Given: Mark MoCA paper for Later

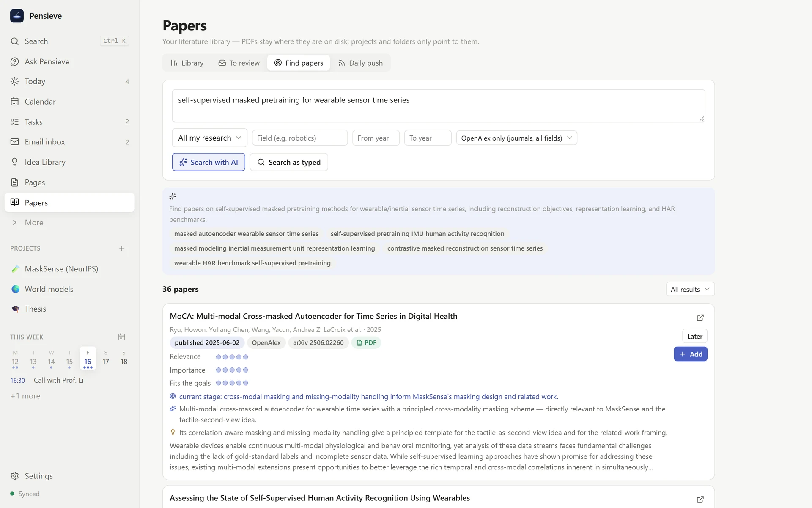Looking at the screenshot, I should (694, 336).
